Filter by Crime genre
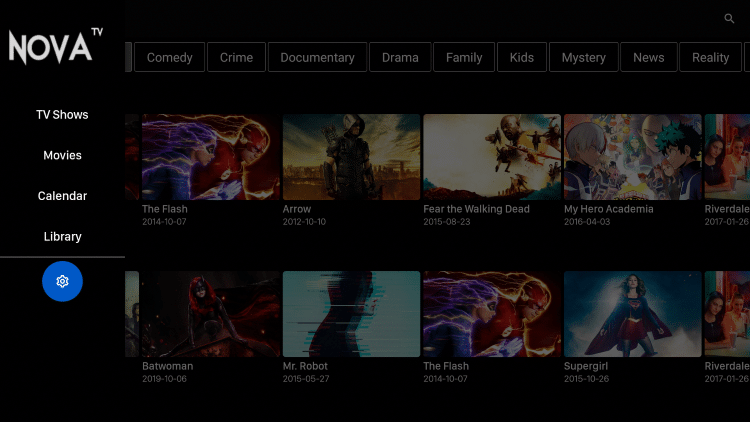Image resolution: width=750 pixels, height=422 pixels. click(x=236, y=57)
